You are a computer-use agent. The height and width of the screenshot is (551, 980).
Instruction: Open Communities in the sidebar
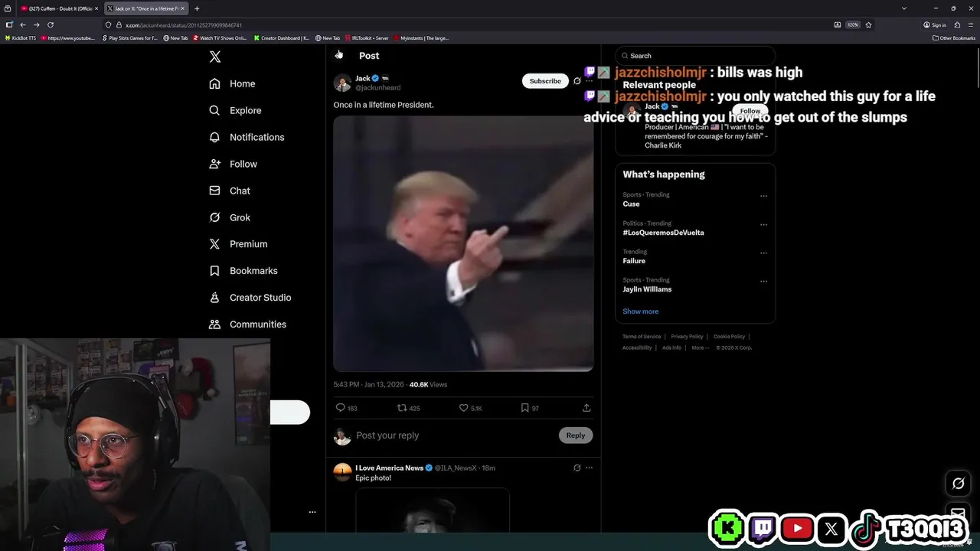[247, 324]
